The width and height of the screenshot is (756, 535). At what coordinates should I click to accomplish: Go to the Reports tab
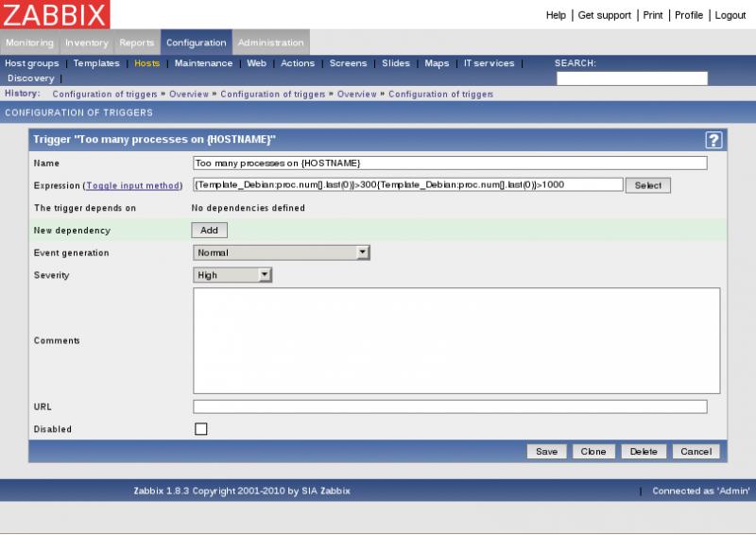(x=136, y=43)
